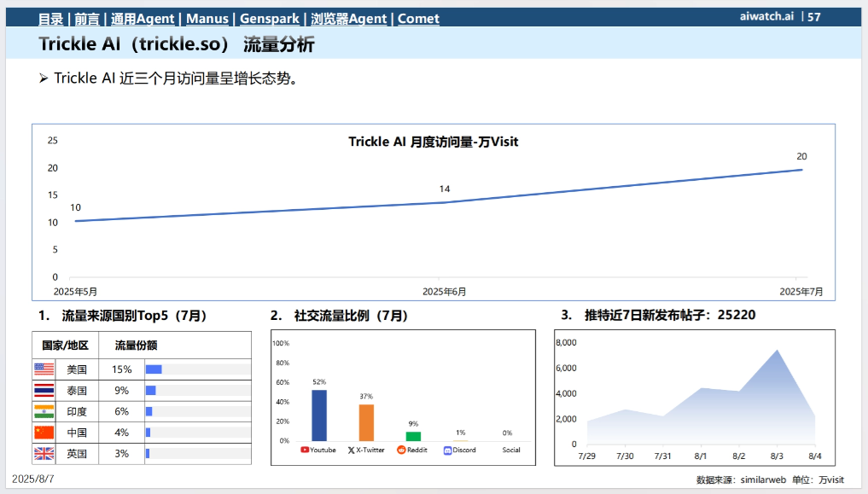Go to the 前言 section link
The width and height of the screenshot is (868, 494).
point(87,19)
